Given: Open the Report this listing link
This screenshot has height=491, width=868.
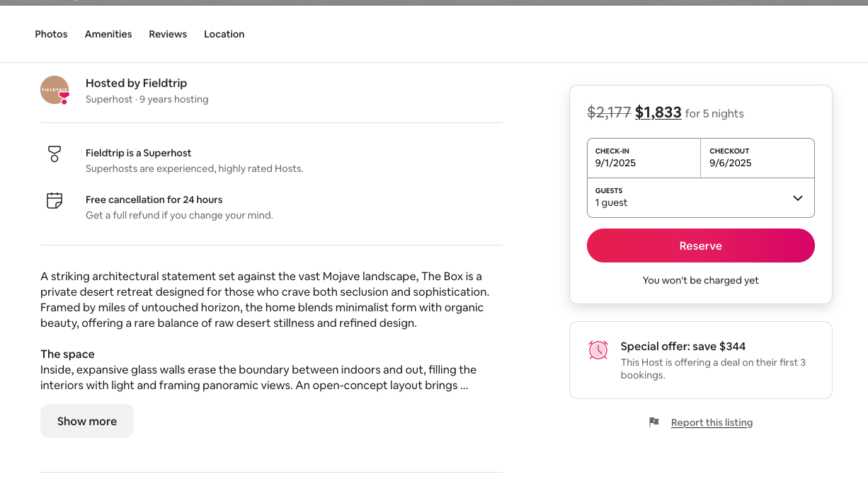Looking at the screenshot, I should click(712, 422).
